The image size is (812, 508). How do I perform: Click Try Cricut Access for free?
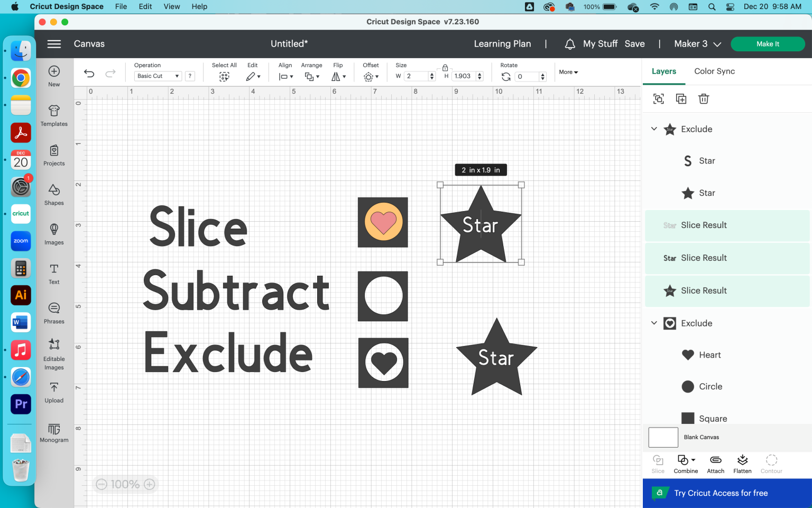pyautogui.click(x=727, y=493)
